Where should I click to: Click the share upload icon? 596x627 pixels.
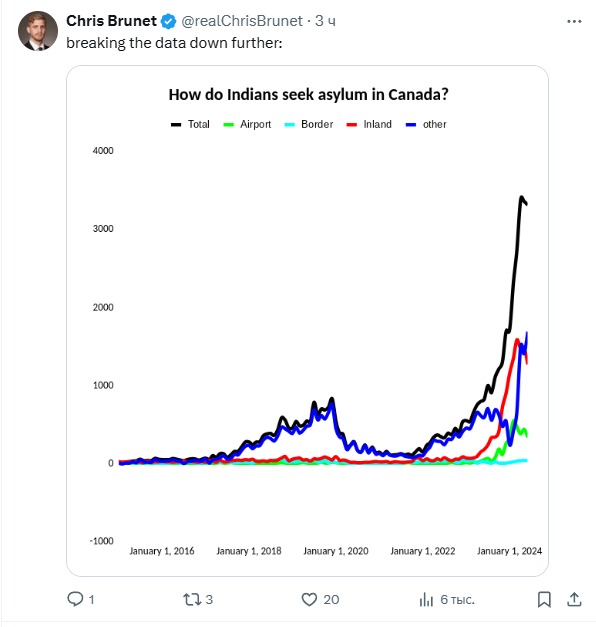tap(574, 599)
